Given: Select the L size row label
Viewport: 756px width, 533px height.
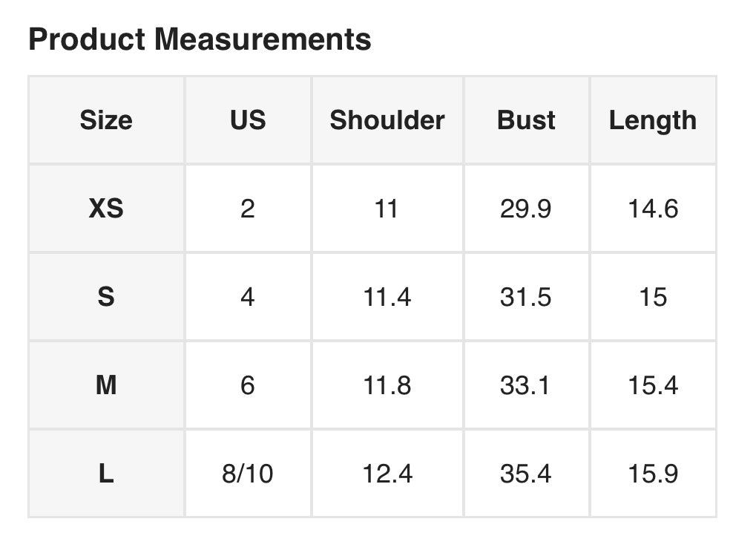Looking at the screenshot, I should (x=106, y=474).
